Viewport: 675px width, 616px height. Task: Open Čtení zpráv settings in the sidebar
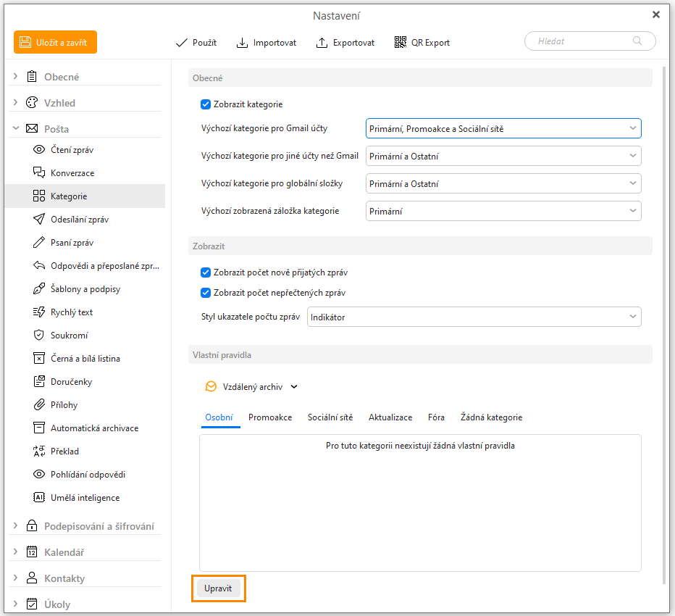tap(72, 150)
